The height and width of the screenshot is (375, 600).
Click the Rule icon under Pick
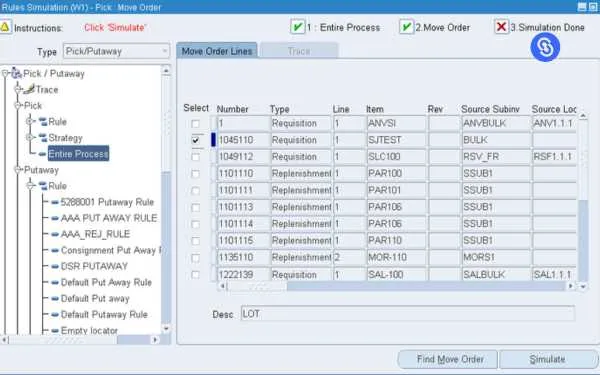coord(42,122)
